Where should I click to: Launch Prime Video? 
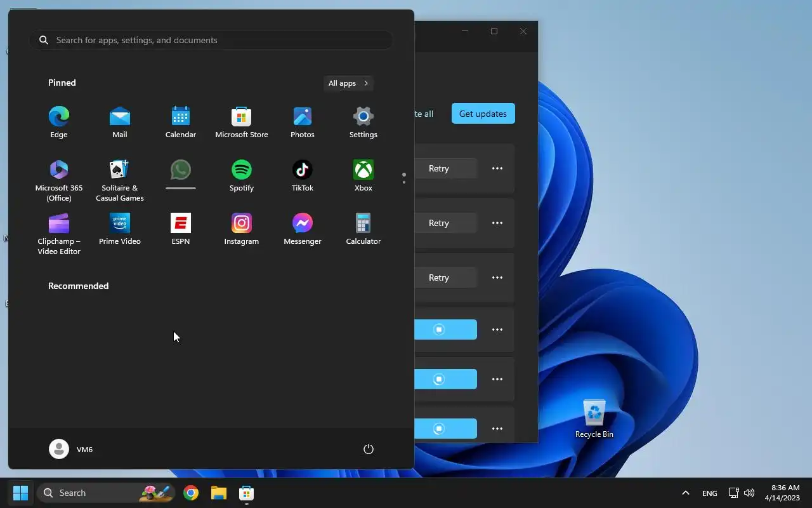coord(120,229)
